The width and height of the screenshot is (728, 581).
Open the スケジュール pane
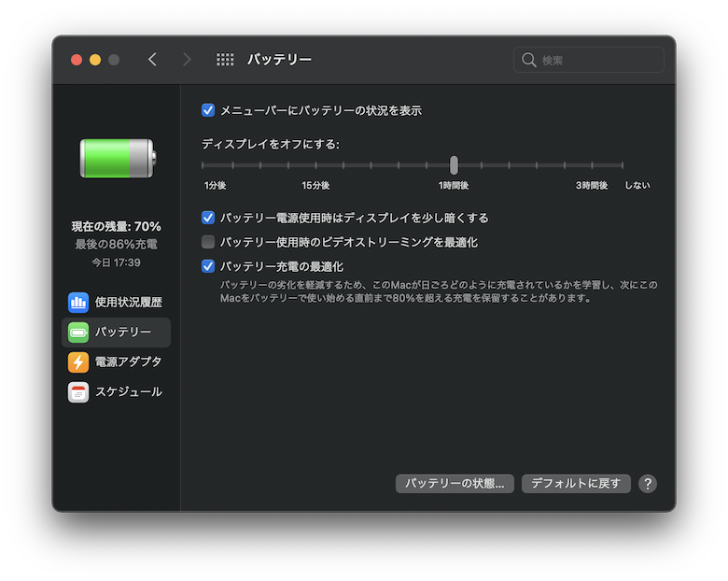[x=116, y=392]
